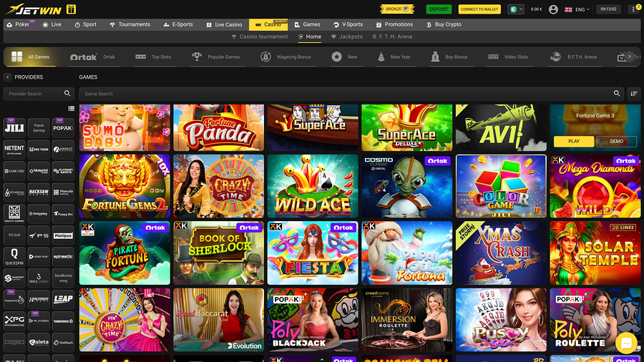The height and width of the screenshot is (362, 644).
Task: Click Play on Fortune Gems 3
Action: coord(574,141)
